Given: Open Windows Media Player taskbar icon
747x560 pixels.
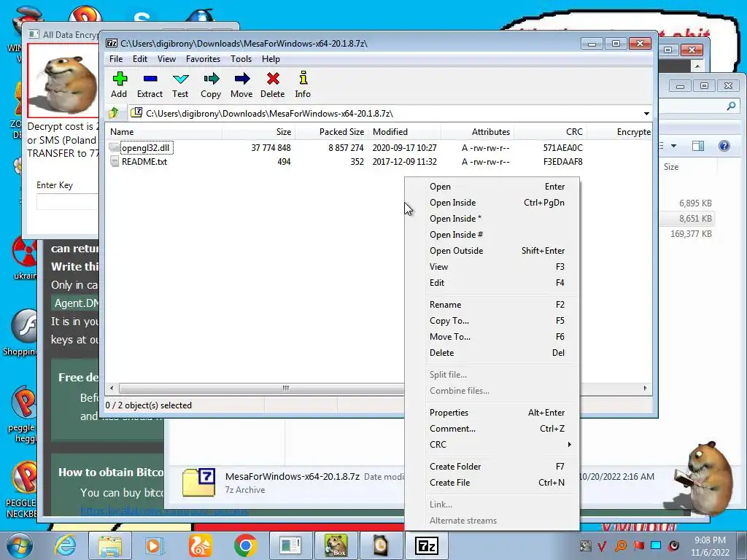Looking at the screenshot, I should click(x=154, y=545).
